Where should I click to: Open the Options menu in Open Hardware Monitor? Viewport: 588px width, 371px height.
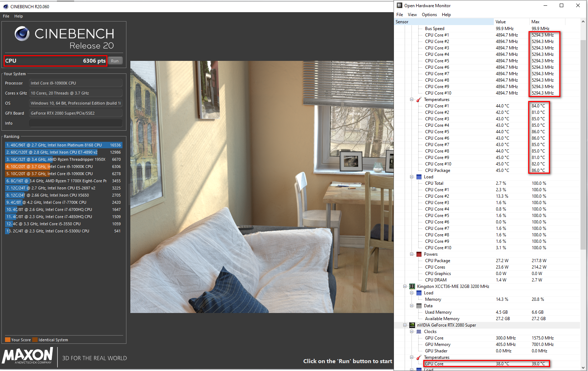[429, 15]
